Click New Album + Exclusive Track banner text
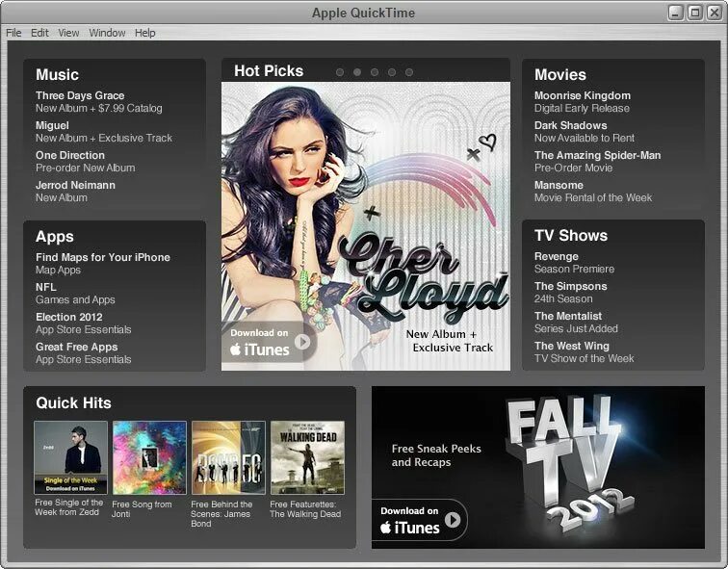The height and width of the screenshot is (569, 728). (x=449, y=341)
